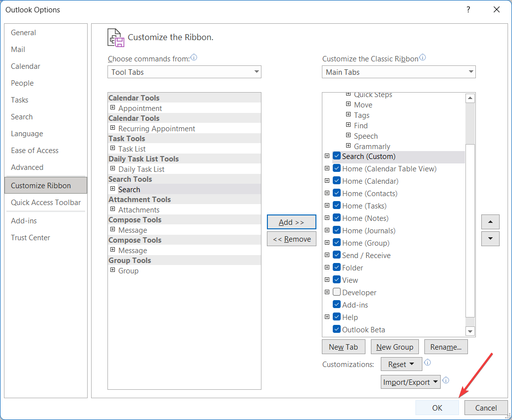The width and height of the screenshot is (512, 420).
Task: Click the New Group button
Action: (395, 347)
